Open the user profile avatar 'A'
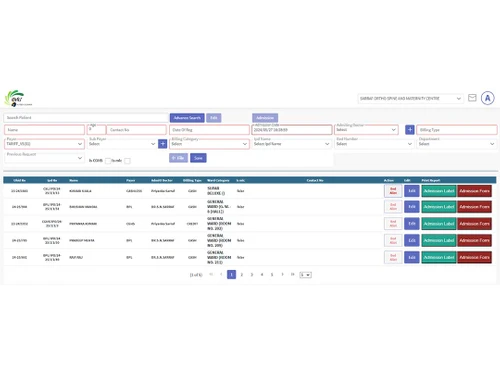Screen dimensions: 500x375 tap(487, 98)
